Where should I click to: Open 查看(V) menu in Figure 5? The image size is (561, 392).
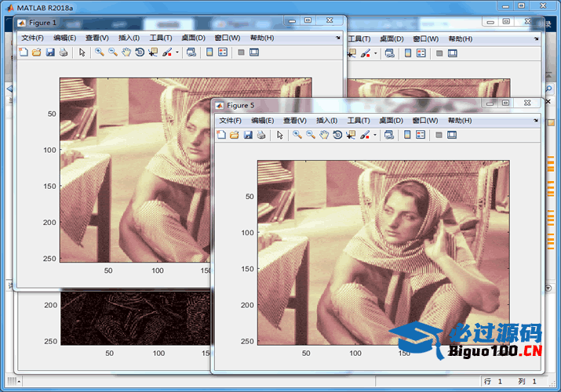(295, 121)
